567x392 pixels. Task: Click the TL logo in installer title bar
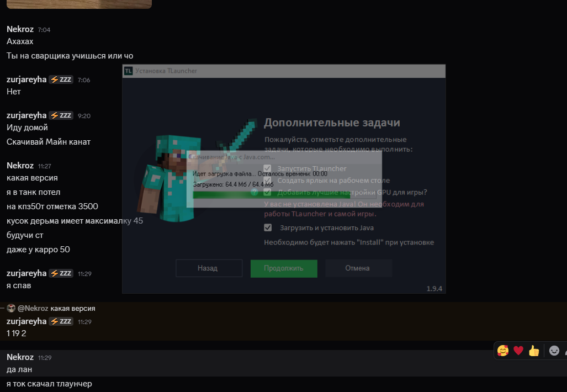pyautogui.click(x=129, y=71)
